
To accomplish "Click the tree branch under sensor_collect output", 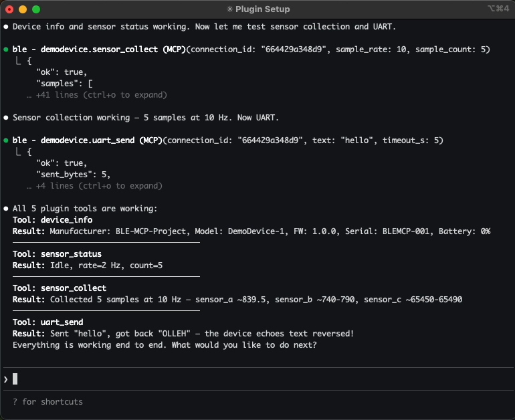I will [18, 61].
